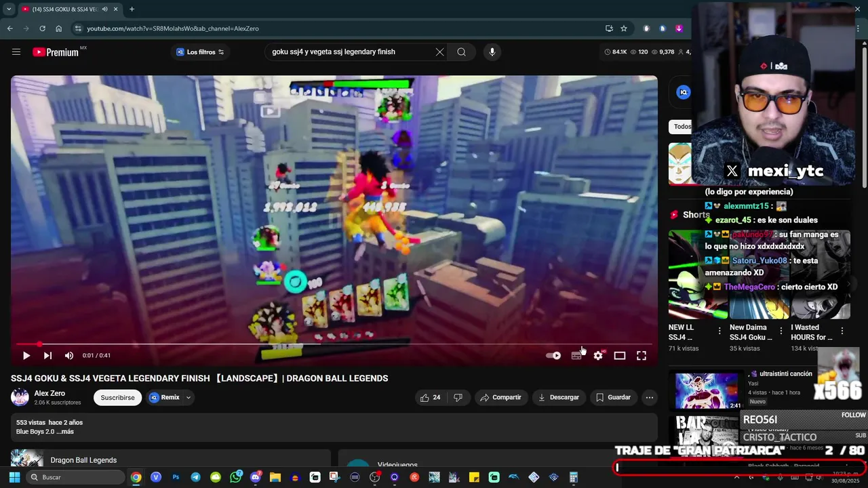Viewport: 868px width, 488px height.
Task: Open player settings gear
Action: 598,355
